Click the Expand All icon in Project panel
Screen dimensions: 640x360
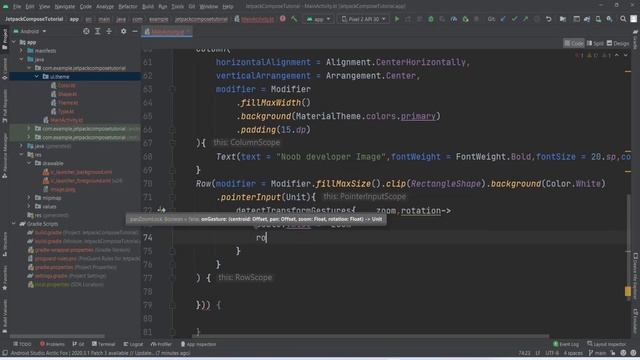point(98,31)
